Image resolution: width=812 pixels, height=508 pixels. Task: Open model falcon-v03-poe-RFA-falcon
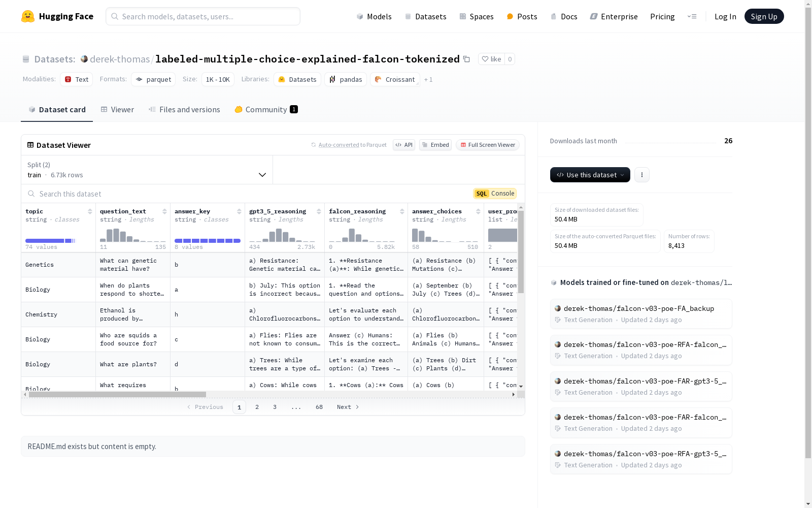pyautogui.click(x=641, y=350)
